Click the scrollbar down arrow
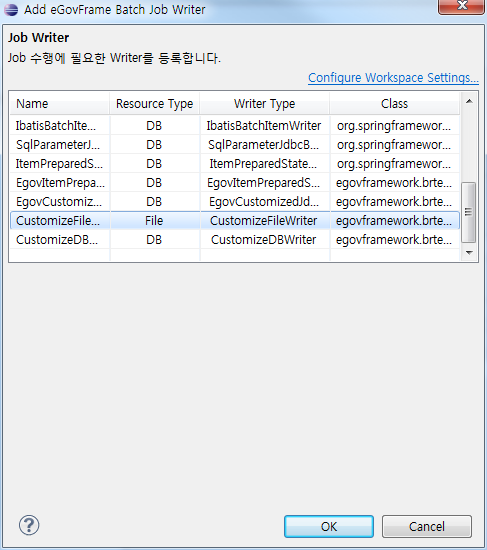487x550 pixels. pyautogui.click(x=469, y=253)
